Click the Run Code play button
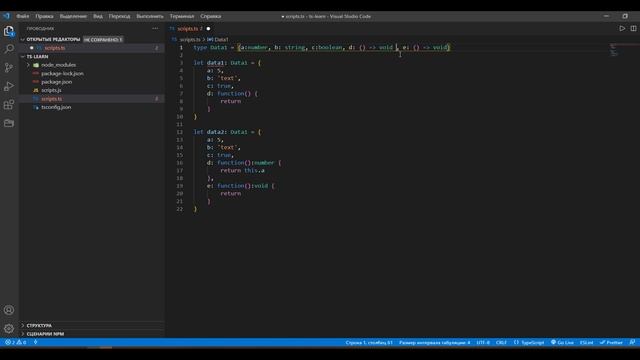640x360 pixels. click(622, 29)
